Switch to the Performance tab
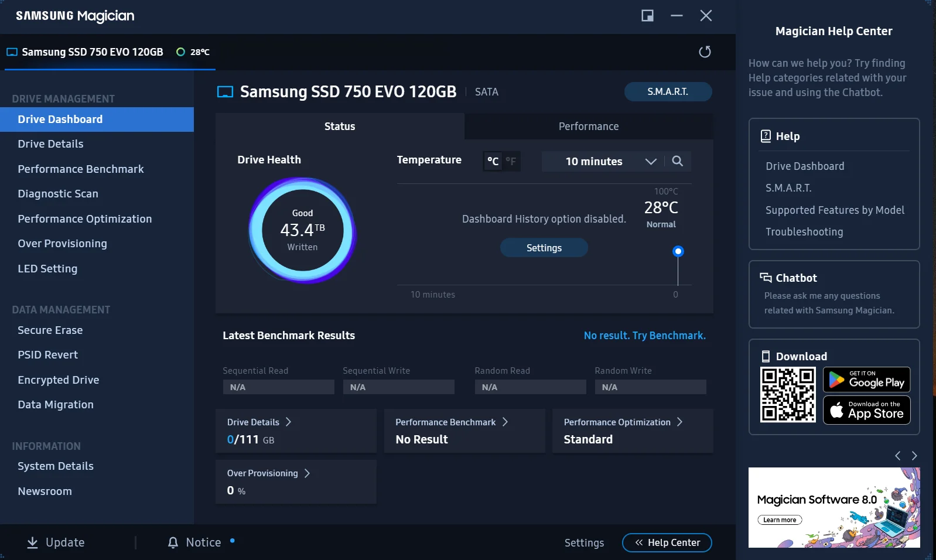The image size is (936, 560). click(589, 127)
